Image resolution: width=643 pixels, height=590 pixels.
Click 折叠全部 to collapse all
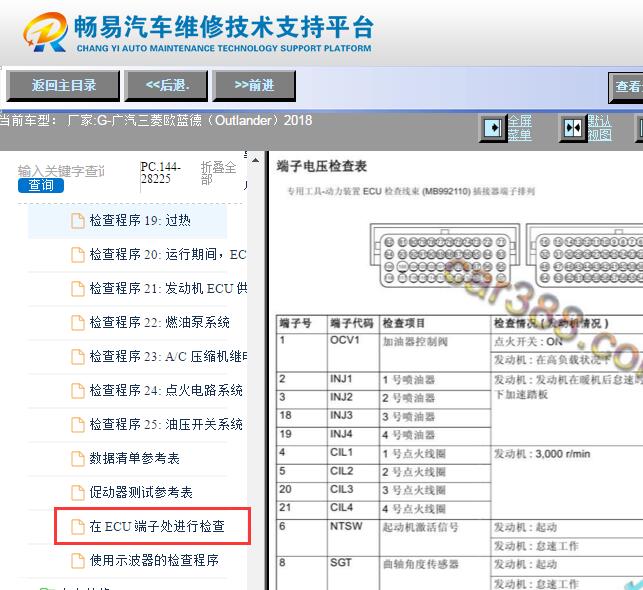click(218, 173)
